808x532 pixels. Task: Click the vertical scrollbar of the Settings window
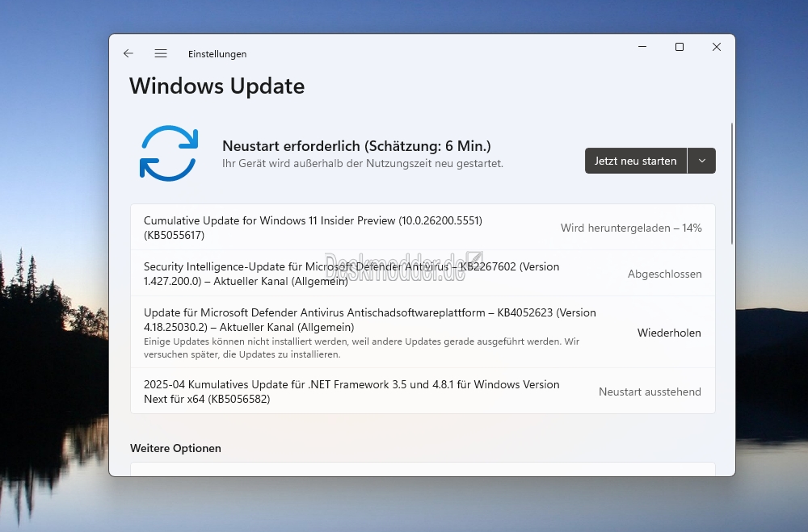731,183
